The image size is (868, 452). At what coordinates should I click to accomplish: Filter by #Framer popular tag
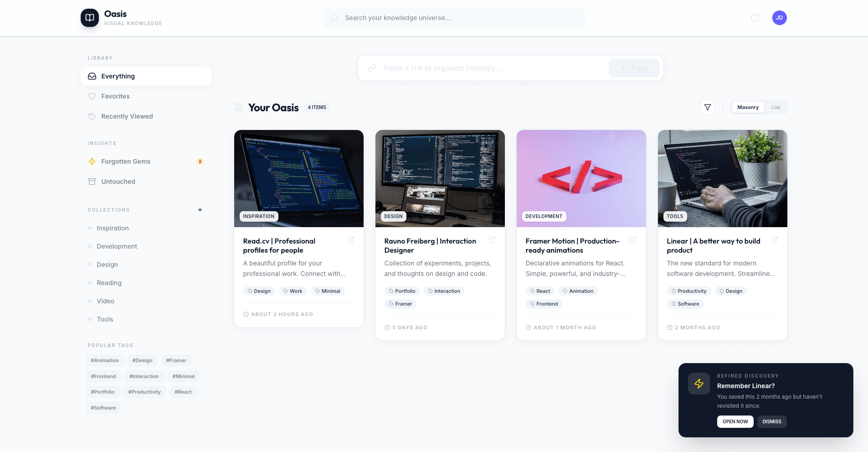tap(176, 360)
